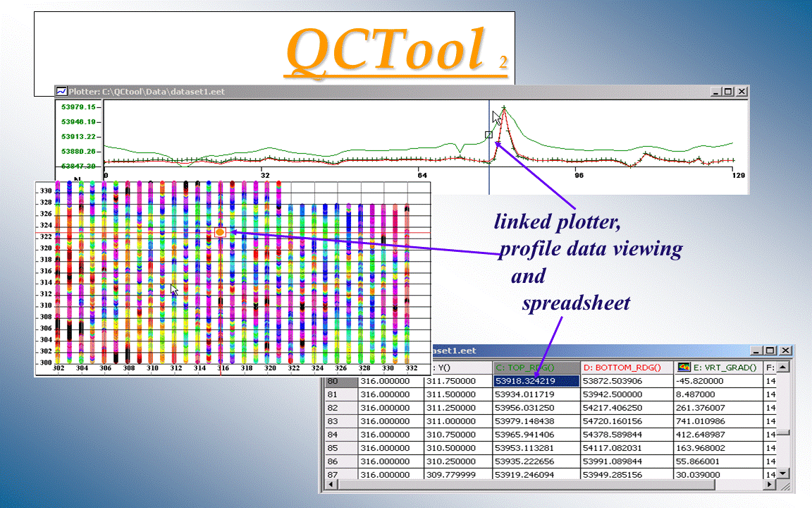
Task: Select the Y() column header
Action: [459, 368]
